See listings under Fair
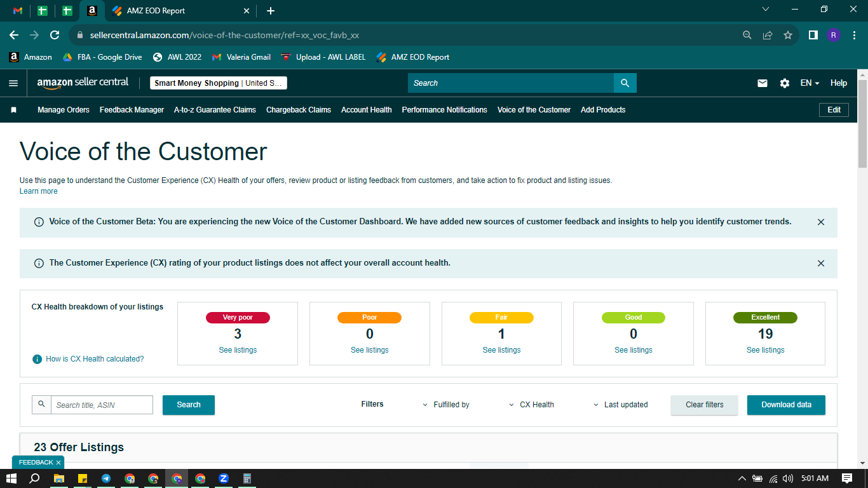The image size is (868, 488). pos(501,350)
